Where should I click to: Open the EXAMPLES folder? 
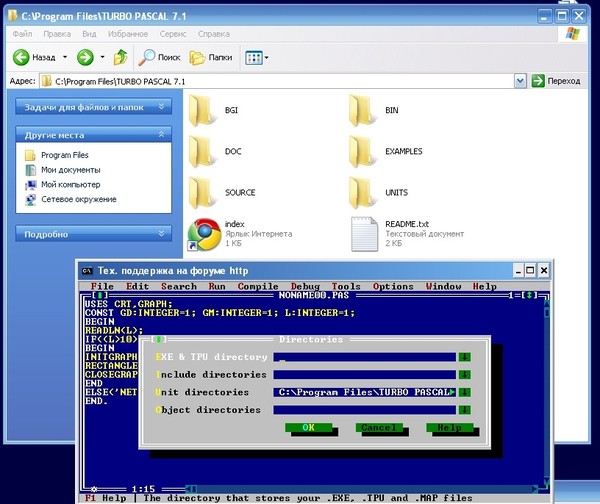tap(361, 152)
